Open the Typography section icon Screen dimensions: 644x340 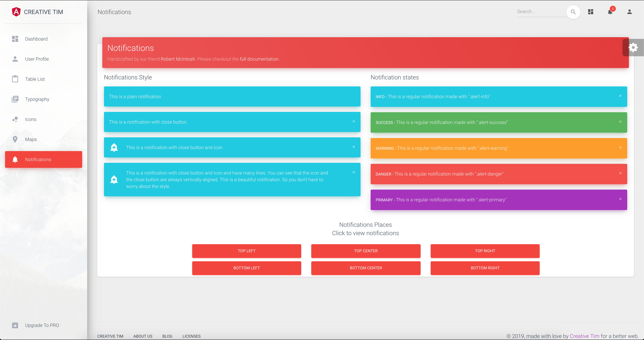click(15, 99)
